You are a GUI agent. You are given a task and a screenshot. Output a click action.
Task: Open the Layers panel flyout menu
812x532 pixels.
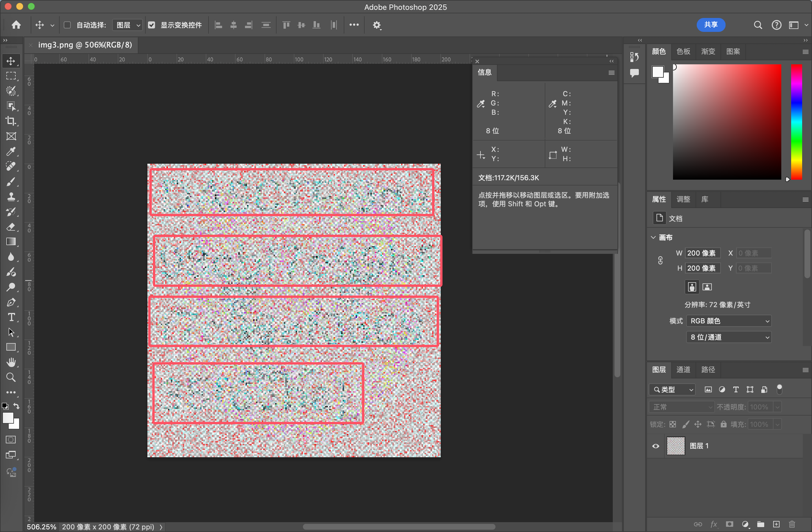(805, 370)
